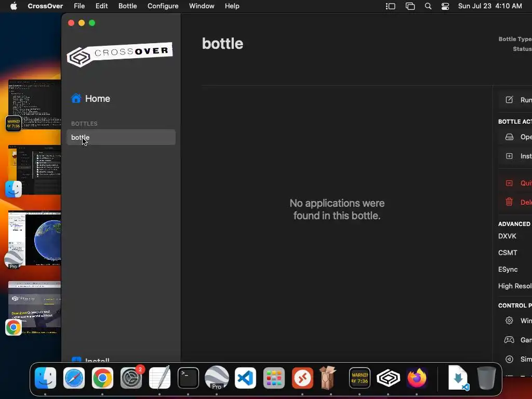
Task: Open Finder from the Dock
Action: pyautogui.click(x=46, y=378)
